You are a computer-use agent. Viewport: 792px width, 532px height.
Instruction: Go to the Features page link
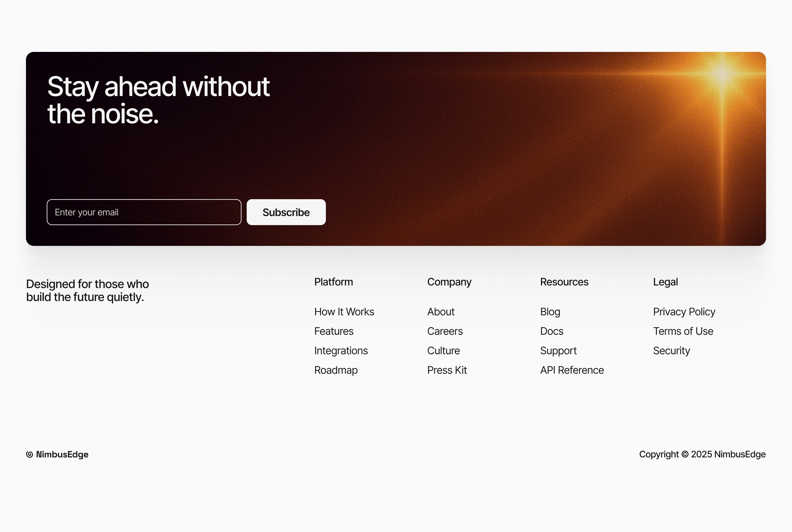[x=333, y=331]
